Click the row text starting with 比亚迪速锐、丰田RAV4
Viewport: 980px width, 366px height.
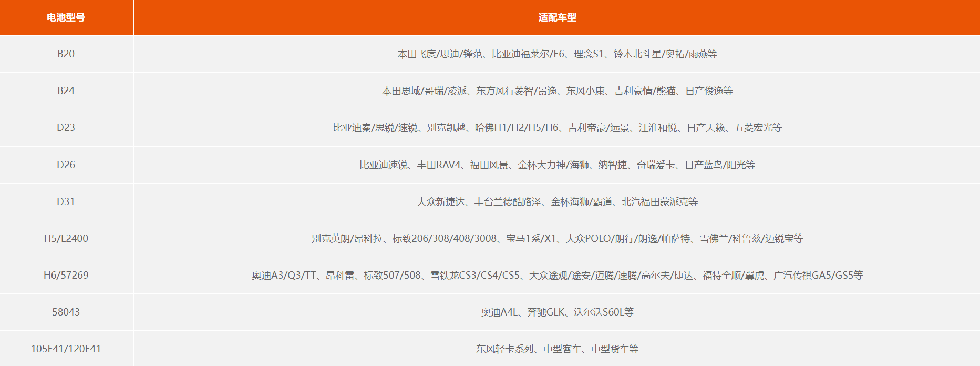coord(557,165)
